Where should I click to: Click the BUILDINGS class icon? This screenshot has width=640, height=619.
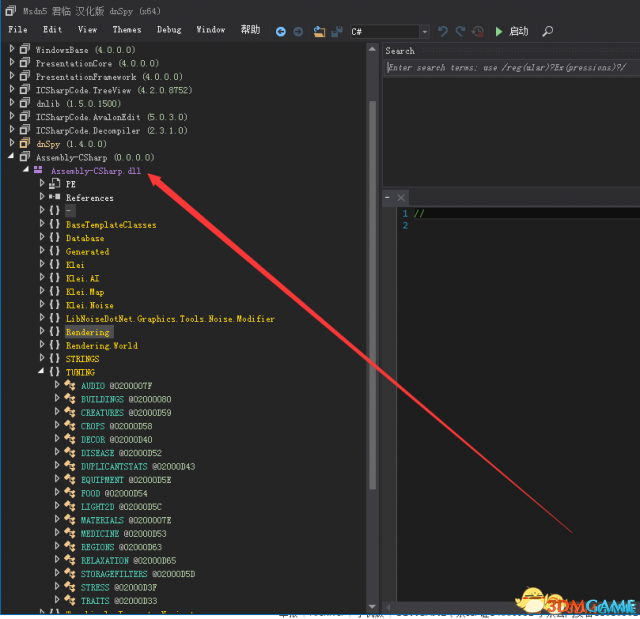tap(70, 399)
